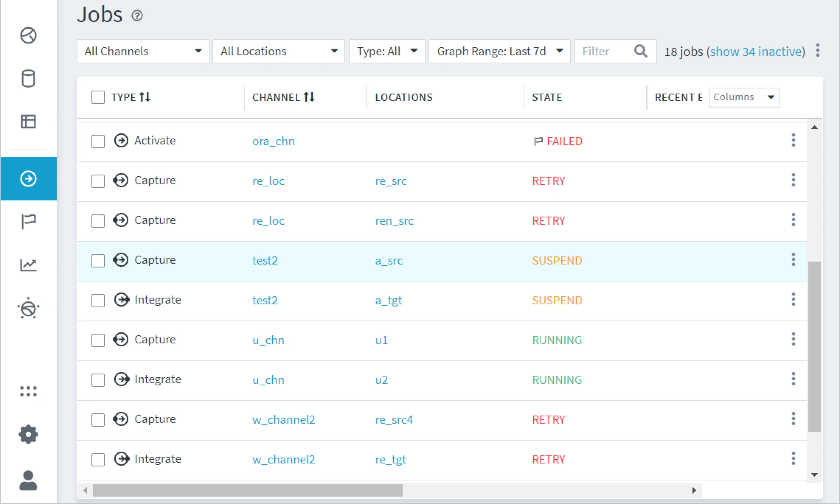Open the All Channels dropdown
The image size is (840, 504).
pyautogui.click(x=142, y=51)
